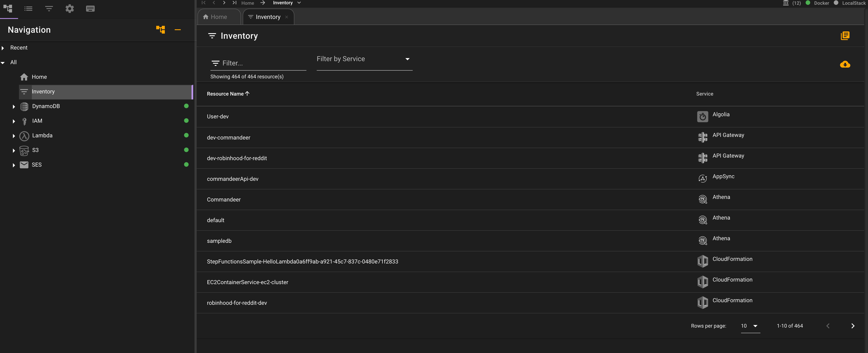Viewport: 868px width, 353px height.
Task: Click the Algolia service icon
Action: [x=703, y=117]
